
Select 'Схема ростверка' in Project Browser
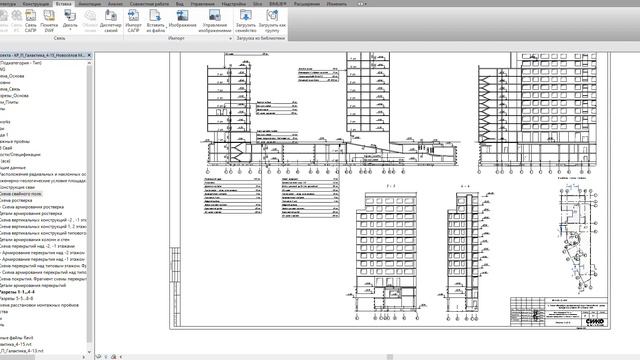(16, 200)
